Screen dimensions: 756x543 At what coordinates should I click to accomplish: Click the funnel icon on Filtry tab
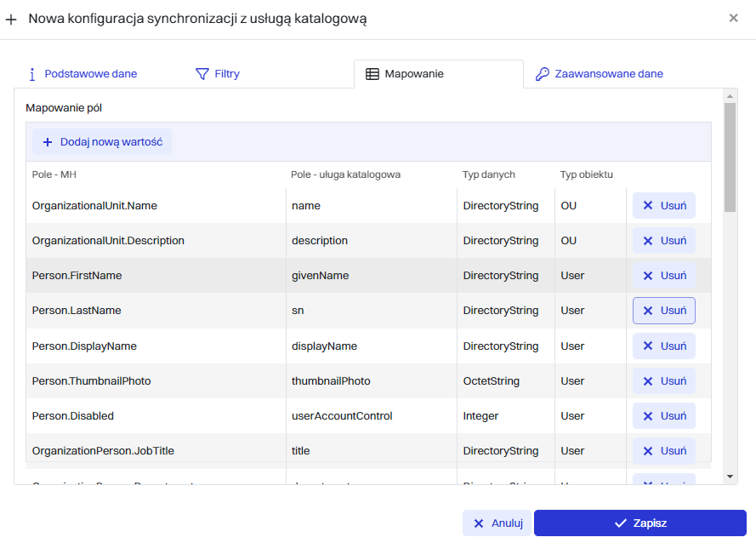(202, 74)
